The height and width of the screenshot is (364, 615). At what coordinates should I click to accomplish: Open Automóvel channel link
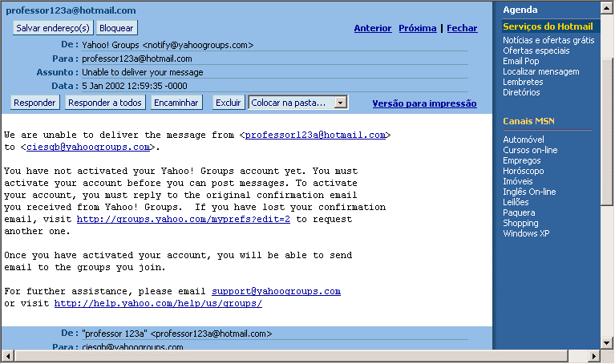click(524, 140)
